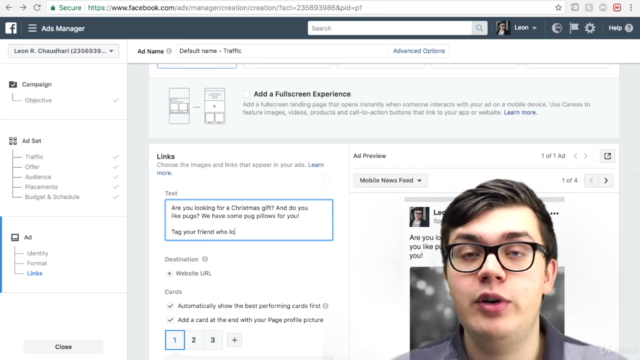Click the Ad Set grid icon
640x360 pixels.
(13, 141)
